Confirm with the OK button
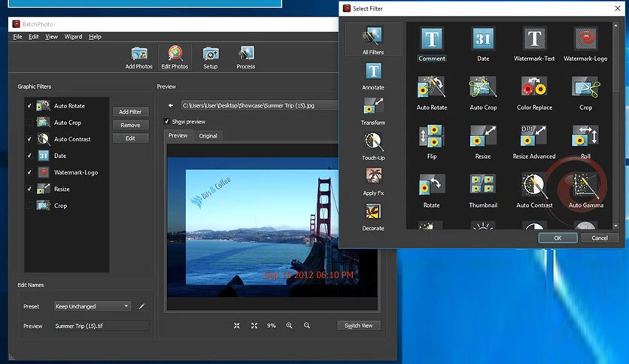The width and height of the screenshot is (629, 364). pyautogui.click(x=558, y=238)
